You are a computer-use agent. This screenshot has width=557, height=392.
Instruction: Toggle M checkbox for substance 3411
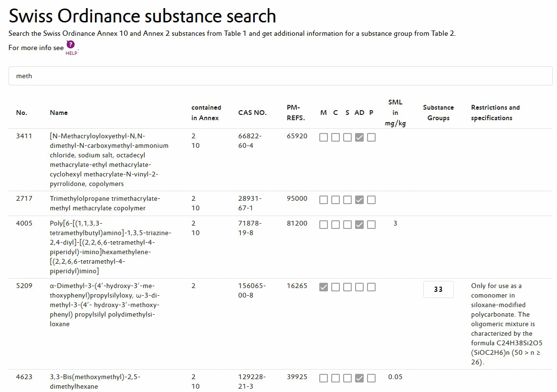coord(323,137)
